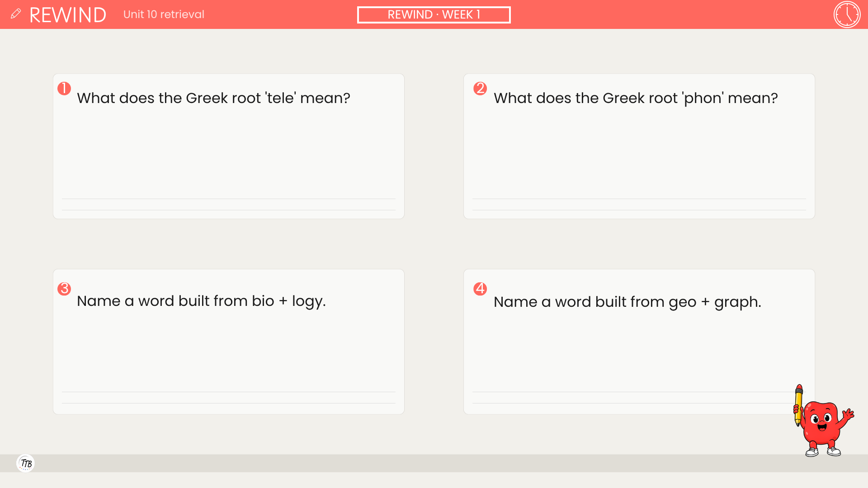Click the clock timer icon
This screenshot has height=488, width=868.
pyautogui.click(x=847, y=14)
